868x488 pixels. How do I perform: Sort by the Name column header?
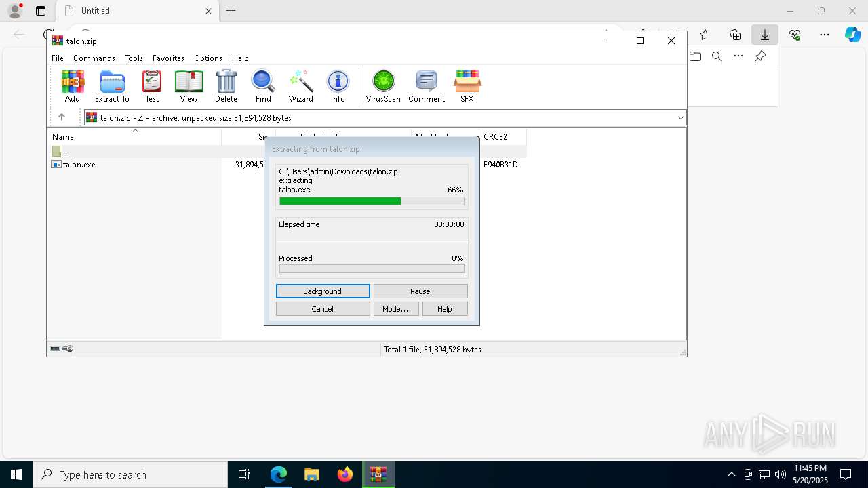(x=134, y=137)
